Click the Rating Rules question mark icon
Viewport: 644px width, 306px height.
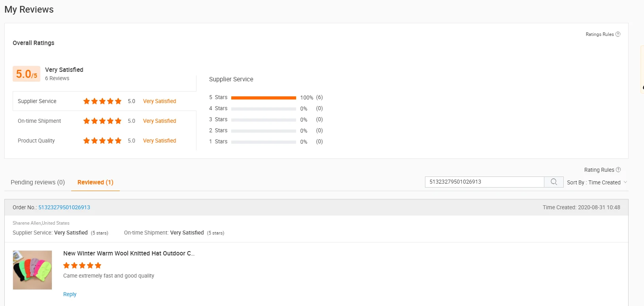point(618,170)
